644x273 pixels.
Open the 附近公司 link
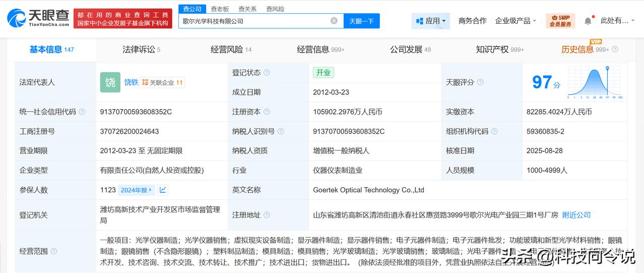(x=576, y=215)
